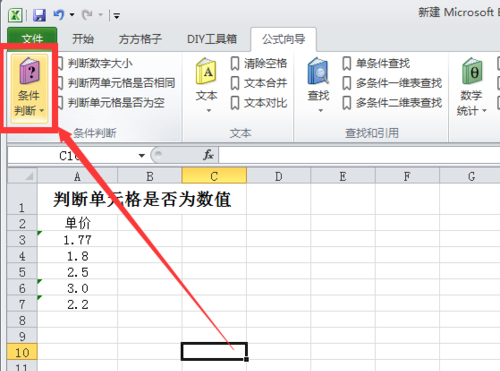Click the fx insert function icon

click(x=208, y=155)
